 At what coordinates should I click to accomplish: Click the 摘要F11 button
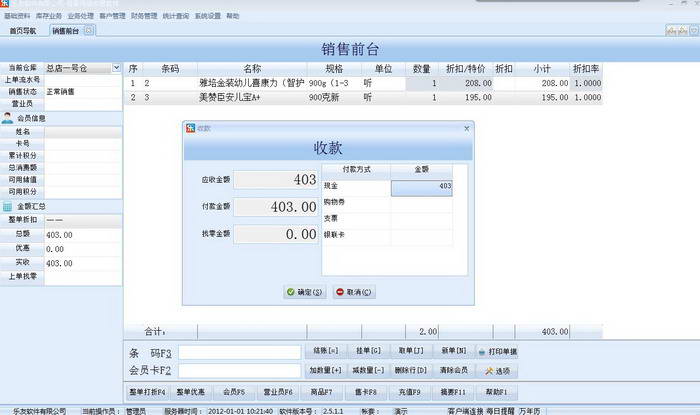click(453, 392)
